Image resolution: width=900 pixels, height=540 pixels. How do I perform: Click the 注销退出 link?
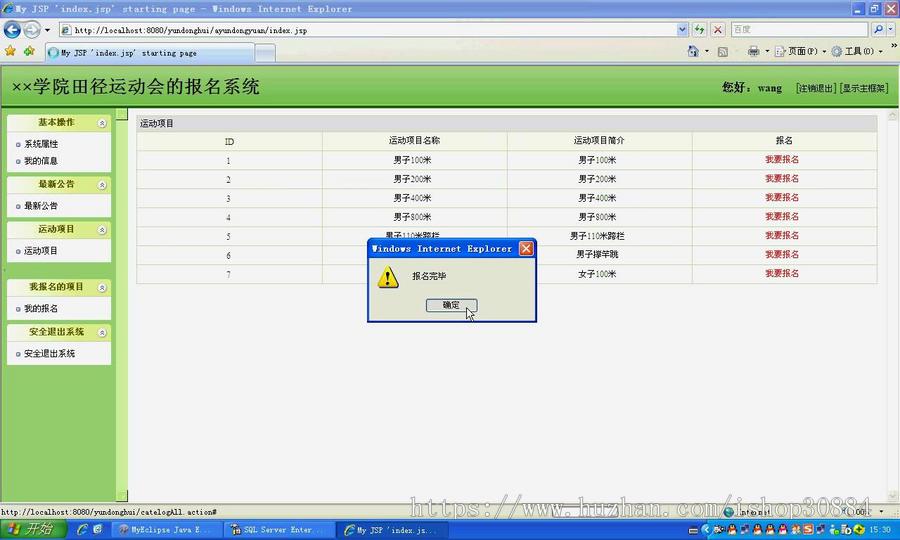coord(816,88)
